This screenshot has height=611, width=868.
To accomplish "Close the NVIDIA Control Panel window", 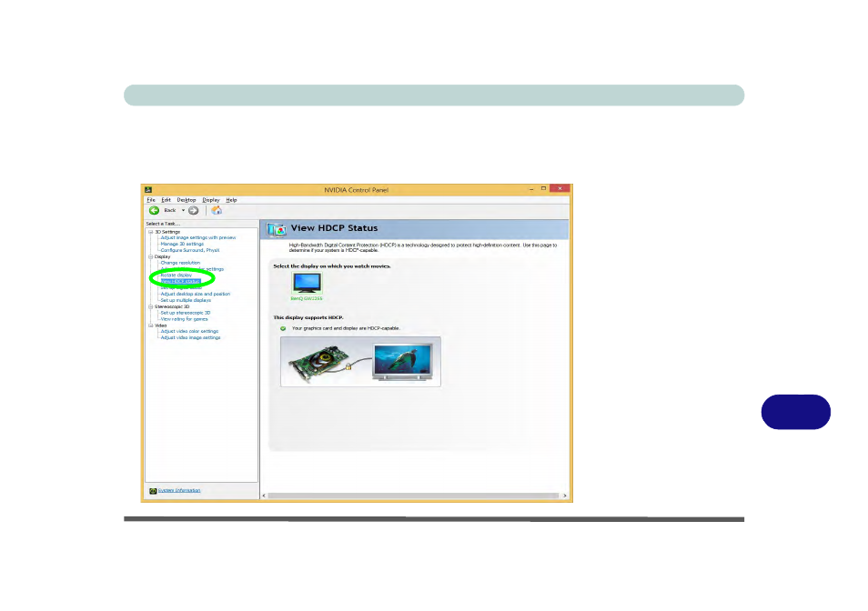I will [560, 188].
